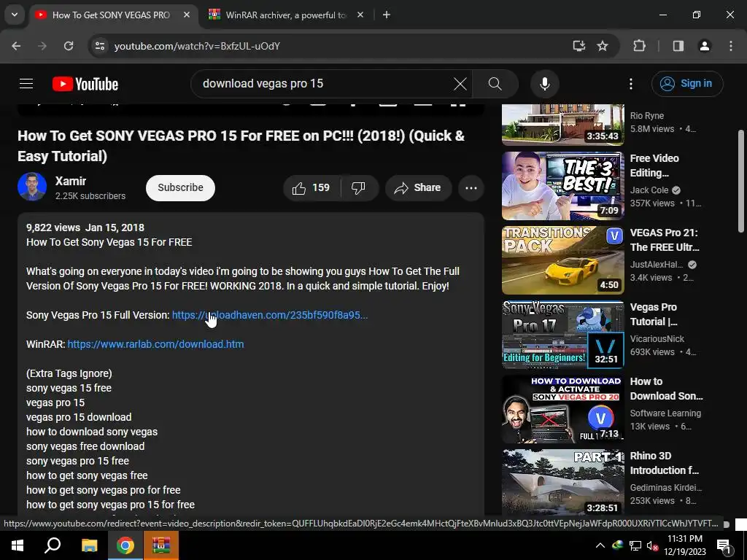
Task: Close the YouTube tab
Action: (187, 15)
